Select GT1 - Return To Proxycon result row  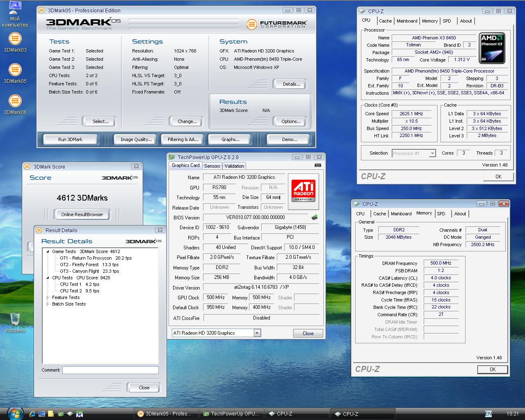coord(96,258)
